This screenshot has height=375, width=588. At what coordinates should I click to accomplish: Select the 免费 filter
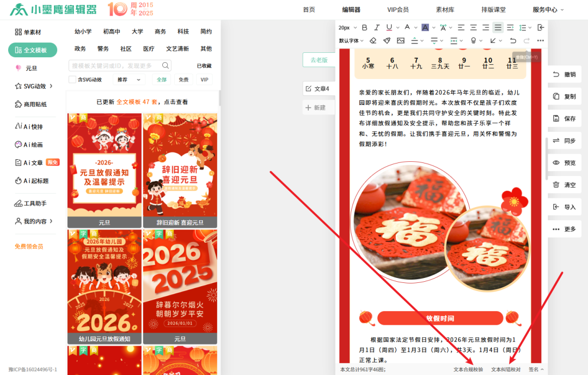pos(183,80)
